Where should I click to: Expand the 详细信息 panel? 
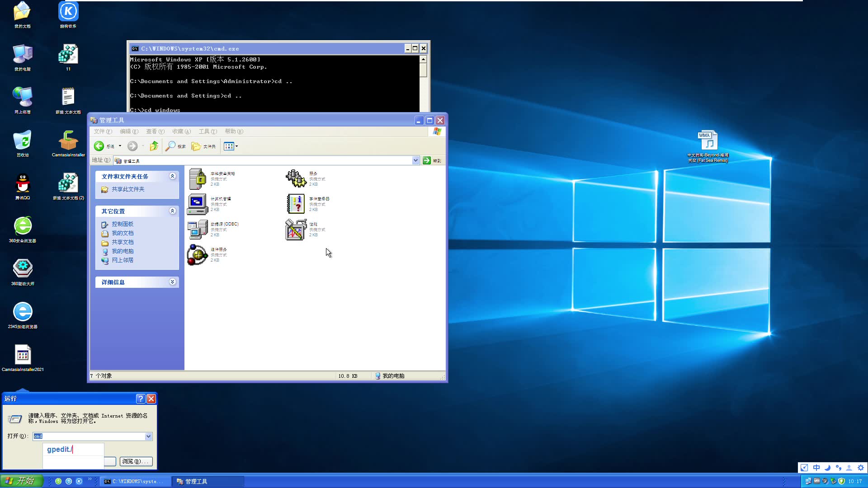pyautogui.click(x=172, y=282)
